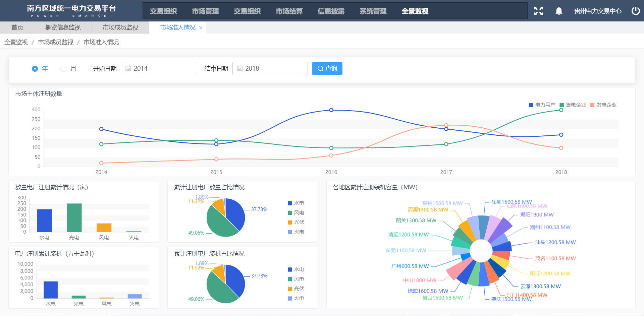Screen dimensions: 644x316
Task: Click 珠海1600.58 MW label
Action: [x=428, y=291]
